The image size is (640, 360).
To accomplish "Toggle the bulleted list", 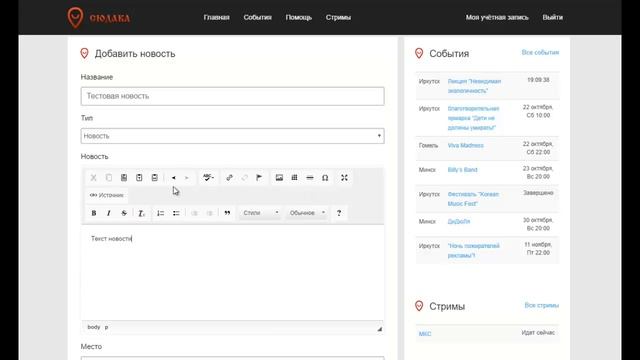I will pyautogui.click(x=176, y=213).
